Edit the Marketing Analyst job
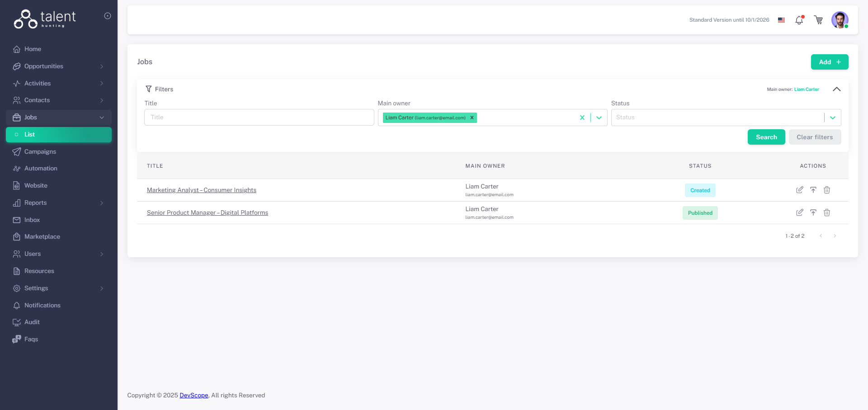 pyautogui.click(x=799, y=190)
